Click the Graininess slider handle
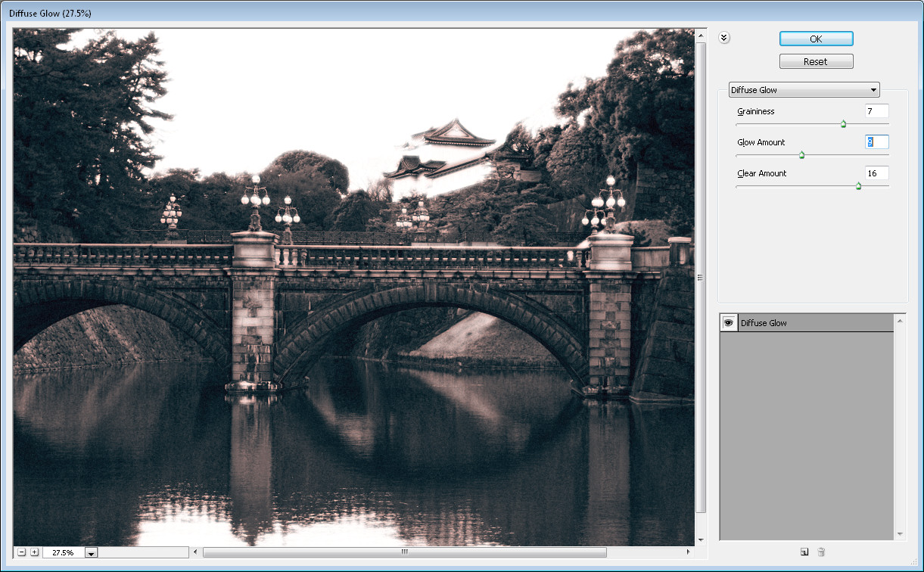924x572 pixels. [843, 124]
